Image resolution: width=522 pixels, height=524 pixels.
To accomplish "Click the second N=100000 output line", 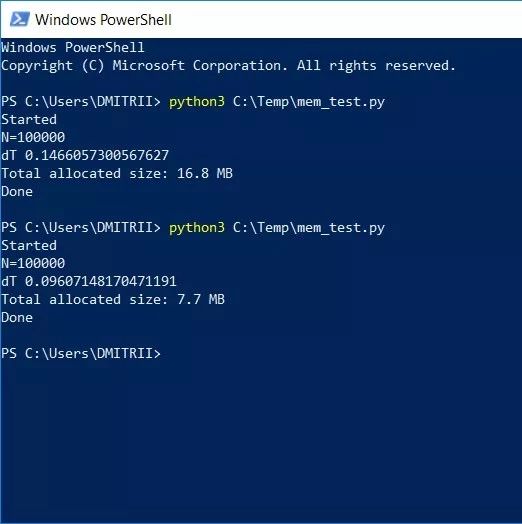I will point(33,263).
